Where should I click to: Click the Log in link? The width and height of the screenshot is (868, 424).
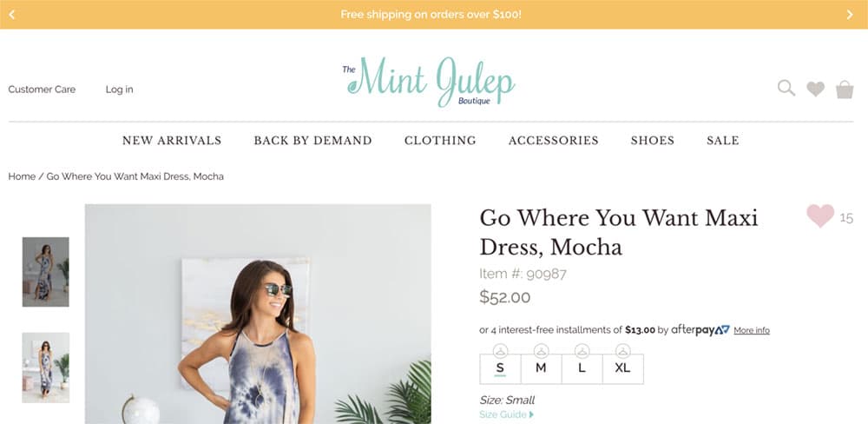pyautogui.click(x=120, y=89)
